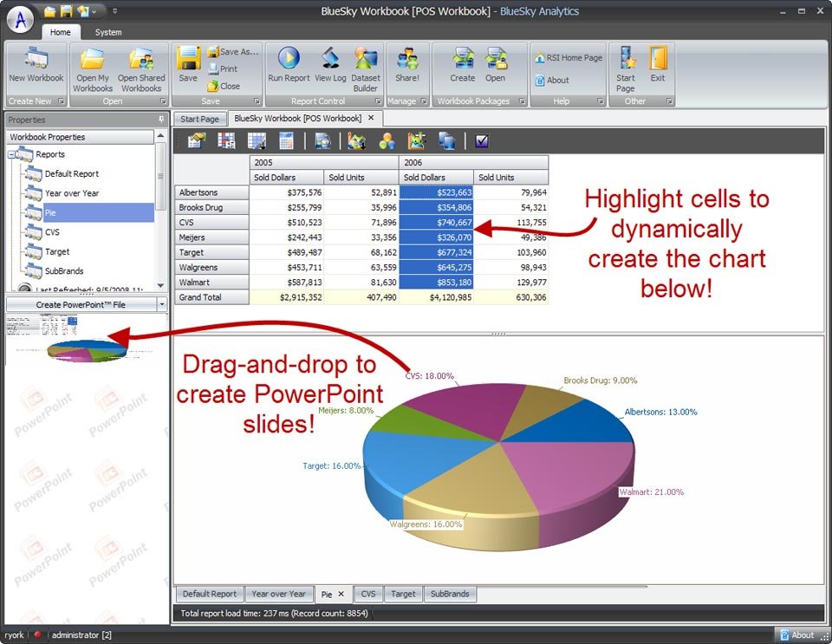Expand the Create New group launcher

click(x=62, y=101)
